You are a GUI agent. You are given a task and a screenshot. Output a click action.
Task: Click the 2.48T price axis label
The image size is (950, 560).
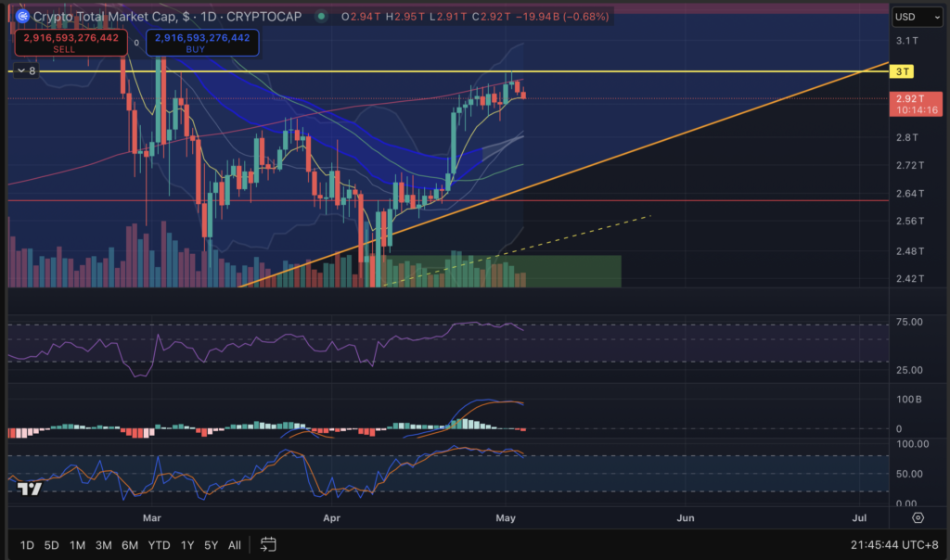(910, 250)
